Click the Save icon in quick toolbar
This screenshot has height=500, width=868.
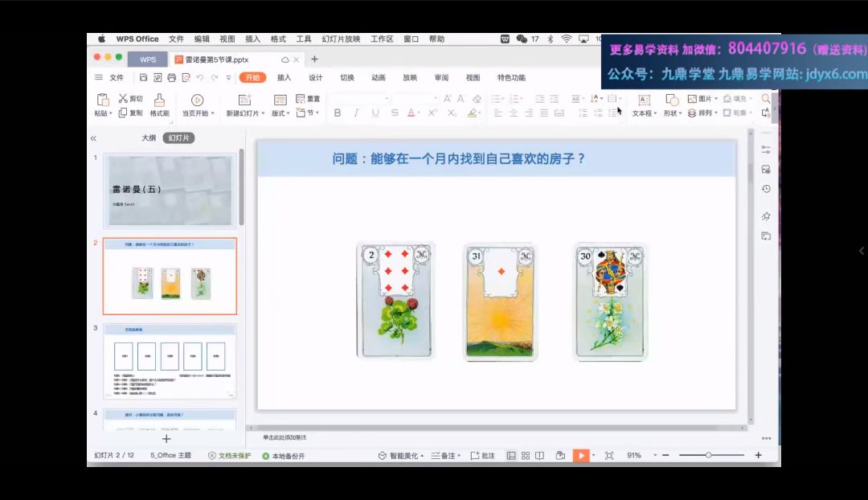[x=143, y=78]
